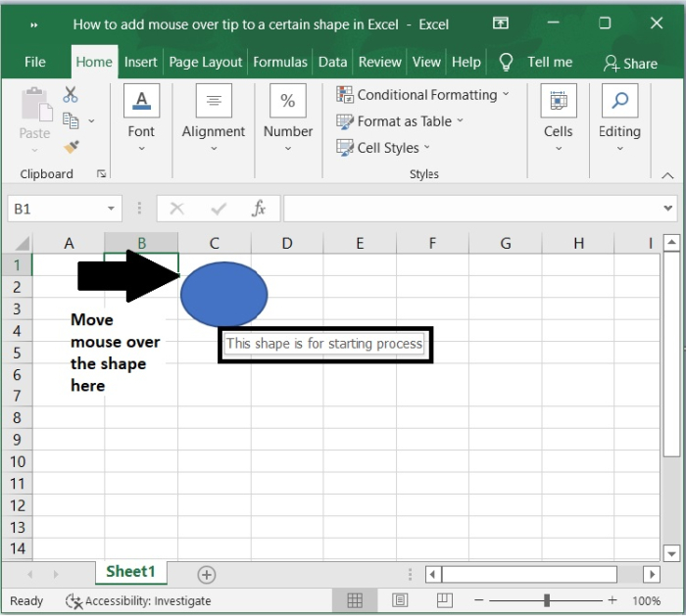Switch to the Help tab

(x=465, y=62)
